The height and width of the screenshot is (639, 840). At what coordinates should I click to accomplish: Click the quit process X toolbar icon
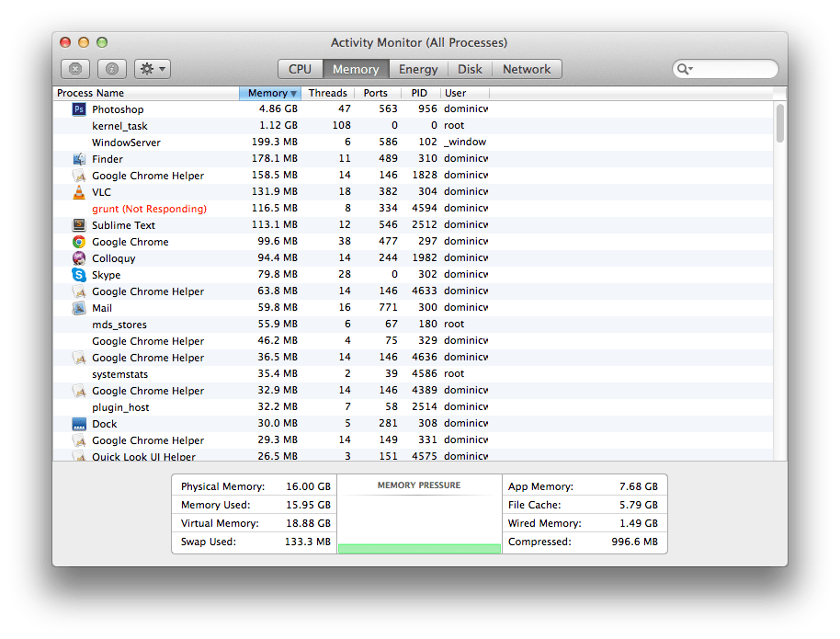coord(74,68)
